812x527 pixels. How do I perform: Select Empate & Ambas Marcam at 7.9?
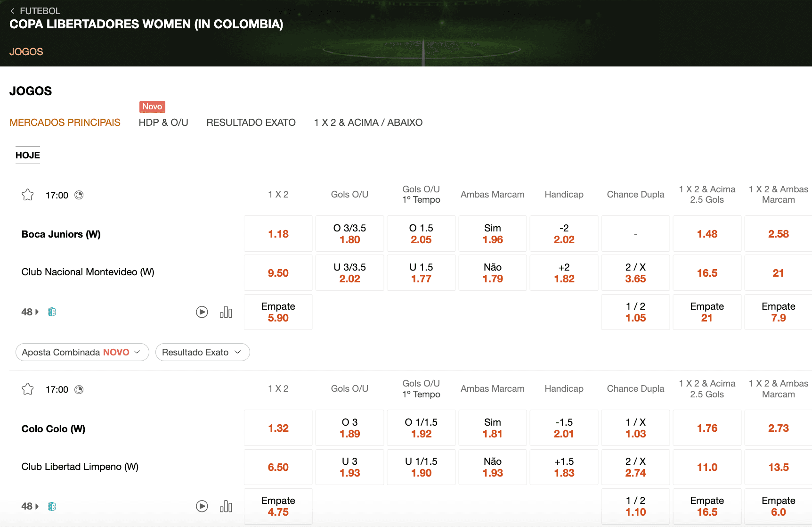coord(779,312)
